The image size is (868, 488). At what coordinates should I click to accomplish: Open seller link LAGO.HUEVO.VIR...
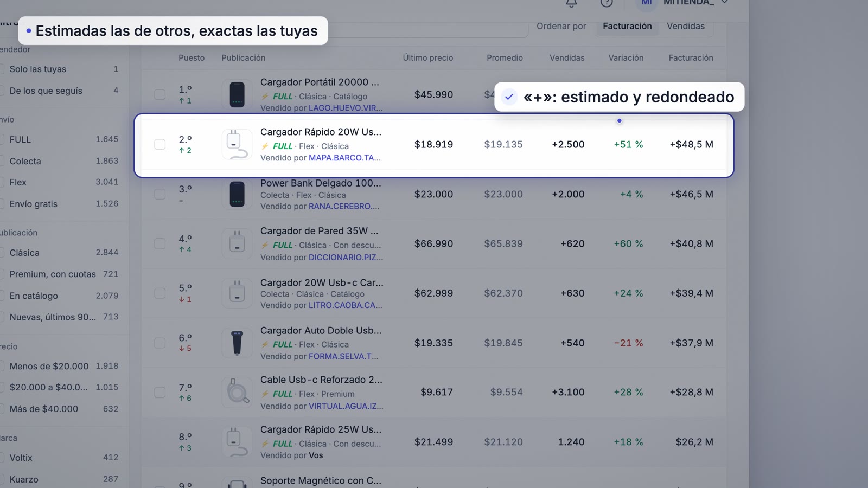pos(346,108)
